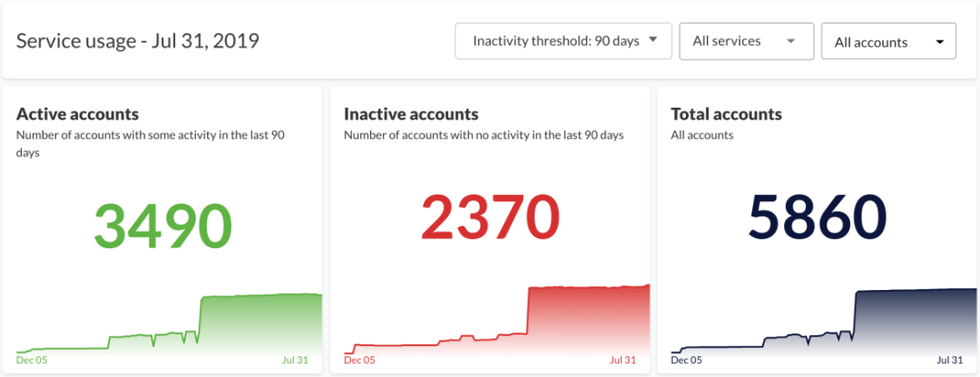Click the navy 5860 total accounts number
The height and width of the screenshot is (377, 980).
[x=817, y=217]
